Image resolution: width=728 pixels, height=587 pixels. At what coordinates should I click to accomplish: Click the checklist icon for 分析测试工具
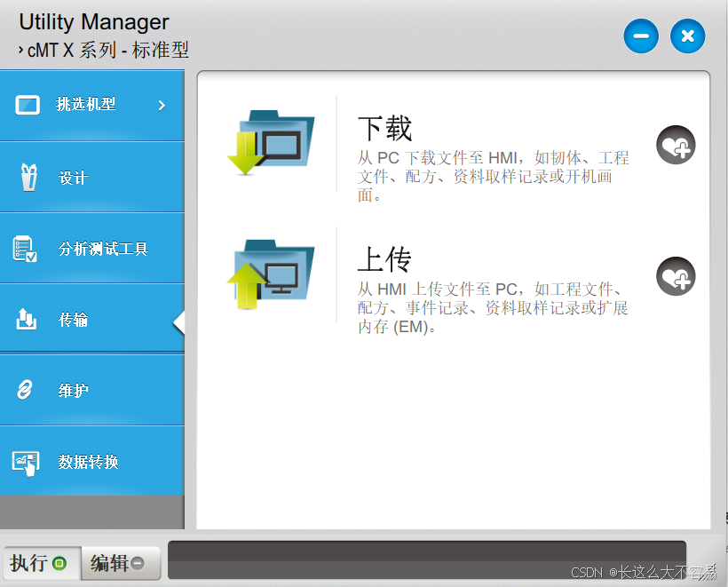coord(25,249)
